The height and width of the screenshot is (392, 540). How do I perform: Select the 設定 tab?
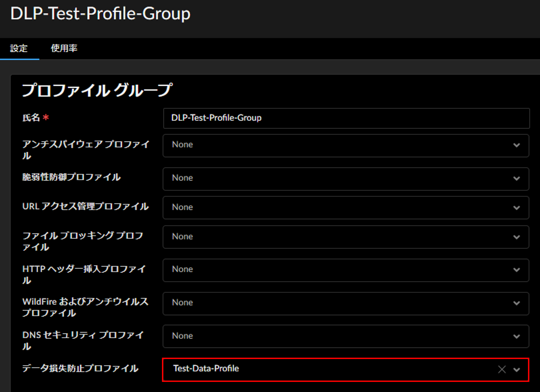pos(19,48)
